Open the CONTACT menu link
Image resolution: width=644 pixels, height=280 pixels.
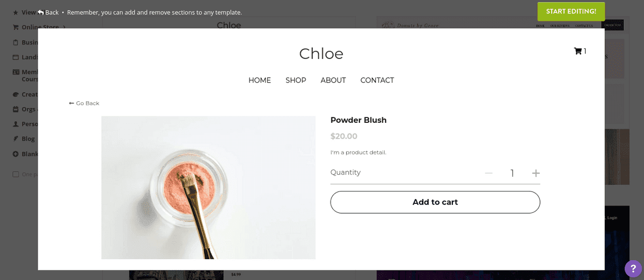coord(377,80)
